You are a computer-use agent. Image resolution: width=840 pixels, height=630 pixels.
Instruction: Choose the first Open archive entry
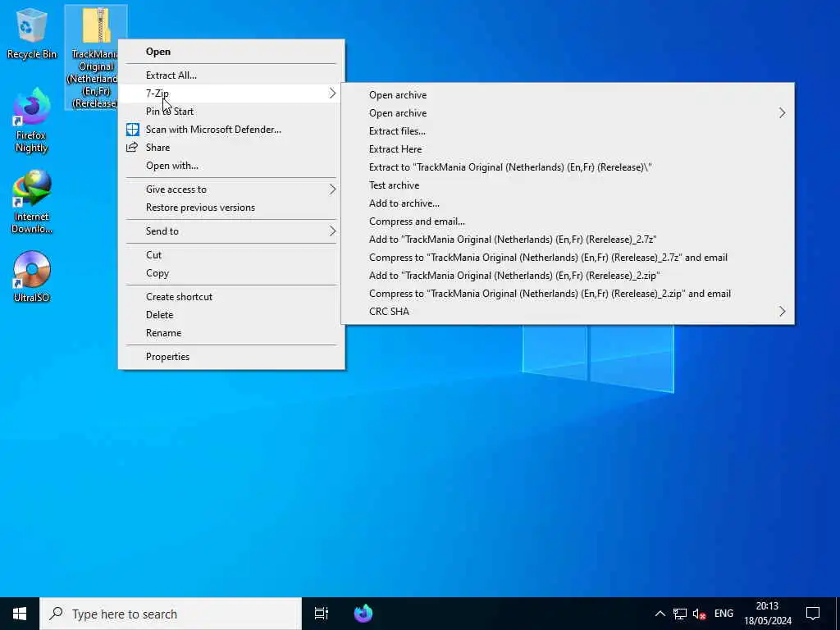[x=568, y=95]
